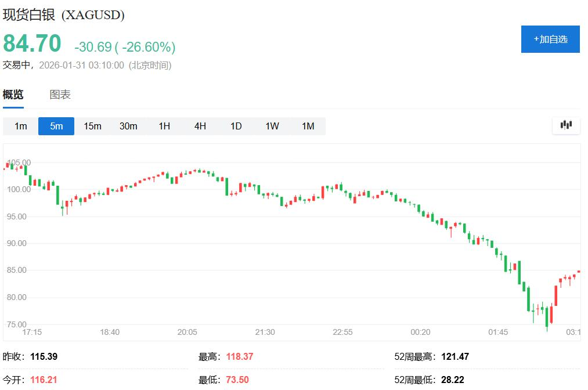Switch to the 1D daily timeframe
The image size is (588, 390).
point(236,125)
